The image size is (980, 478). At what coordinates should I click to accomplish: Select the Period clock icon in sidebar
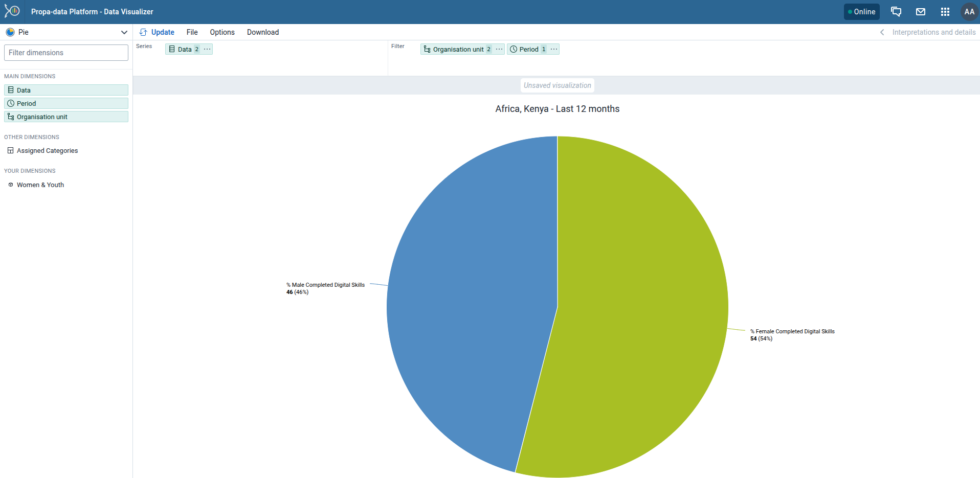click(10, 103)
